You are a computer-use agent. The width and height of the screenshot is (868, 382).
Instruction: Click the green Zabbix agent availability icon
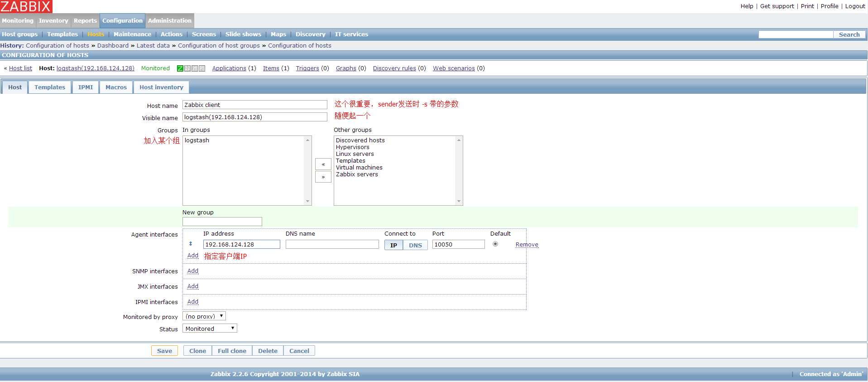(180, 68)
